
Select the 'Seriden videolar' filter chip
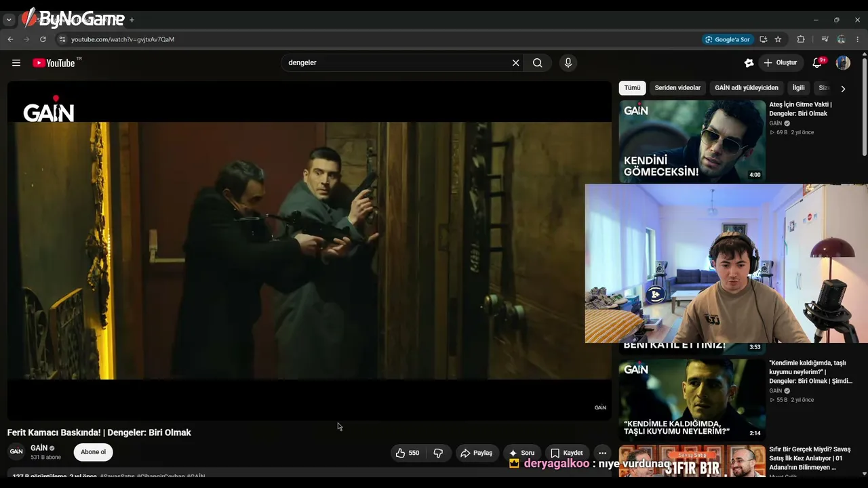click(x=677, y=88)
